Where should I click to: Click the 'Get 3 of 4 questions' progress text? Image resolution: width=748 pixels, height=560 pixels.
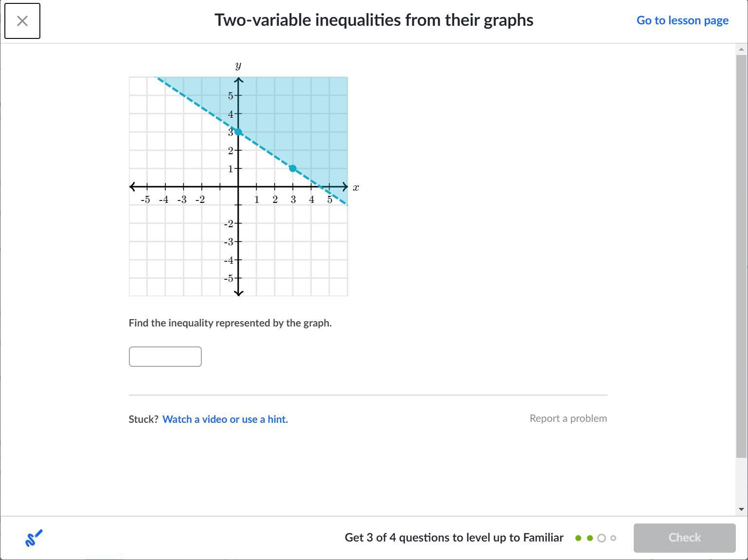coord(454,538)
